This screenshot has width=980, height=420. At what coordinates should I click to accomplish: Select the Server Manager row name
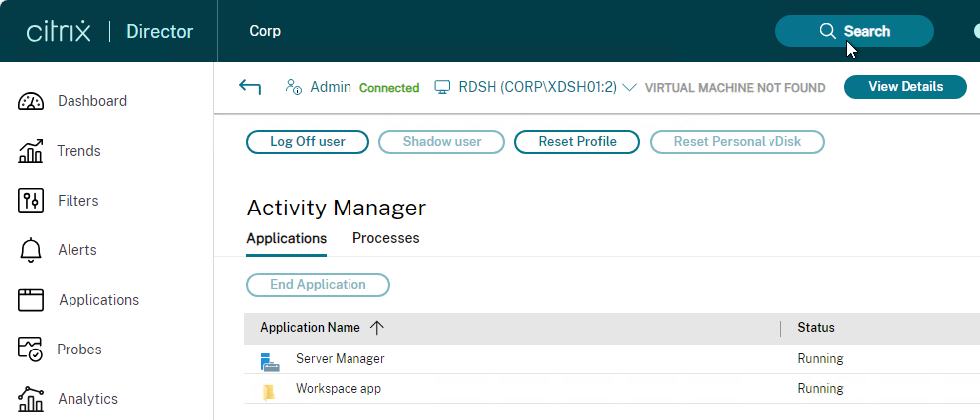pos(340,359)
